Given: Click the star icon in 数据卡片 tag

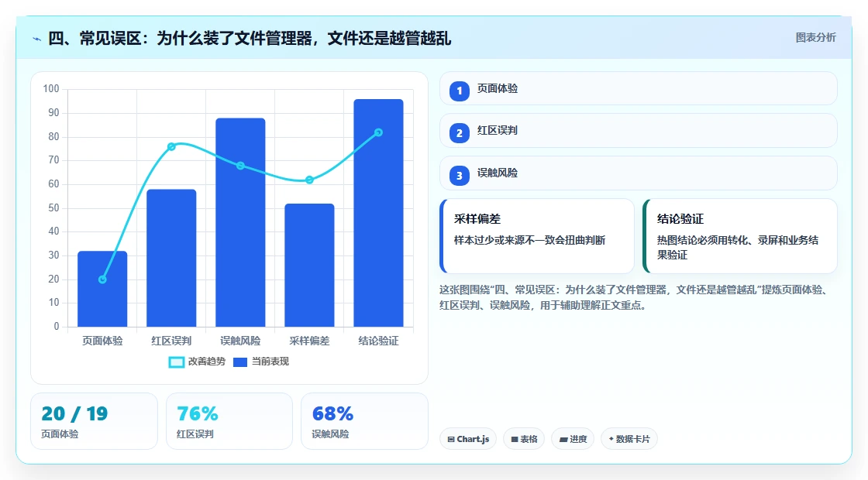Looking at the screenshot, I should click(x=611, y=438).
